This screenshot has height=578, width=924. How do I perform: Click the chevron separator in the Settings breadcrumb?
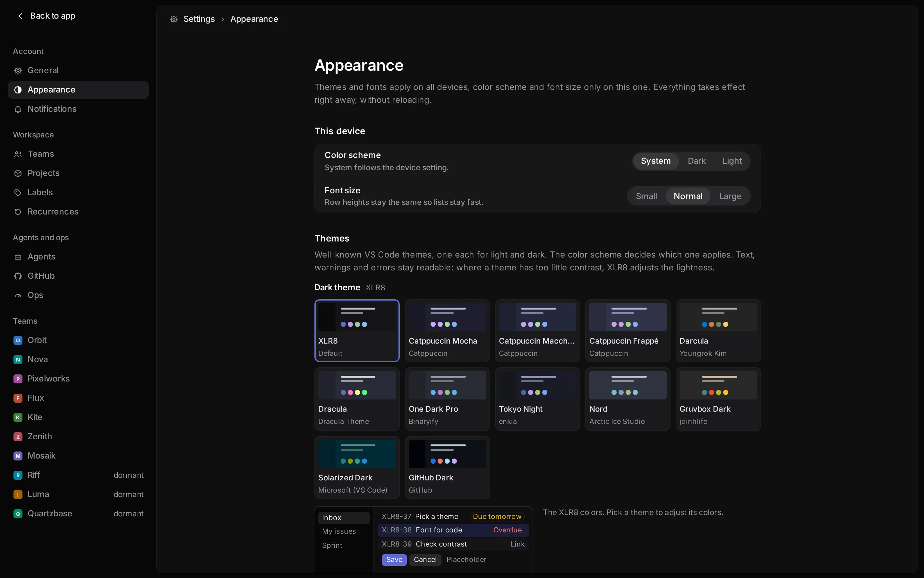point(223,19)
